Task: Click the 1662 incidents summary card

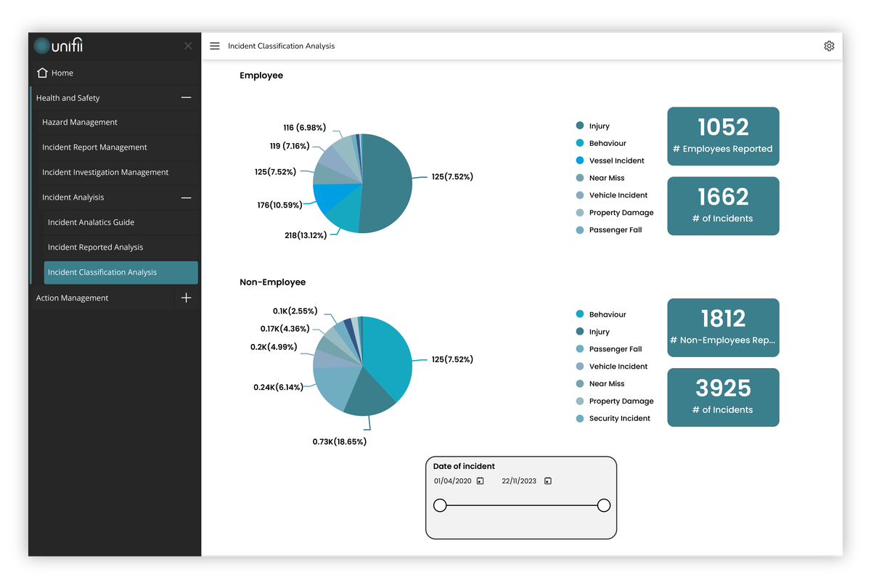Action: pos(723,205)
